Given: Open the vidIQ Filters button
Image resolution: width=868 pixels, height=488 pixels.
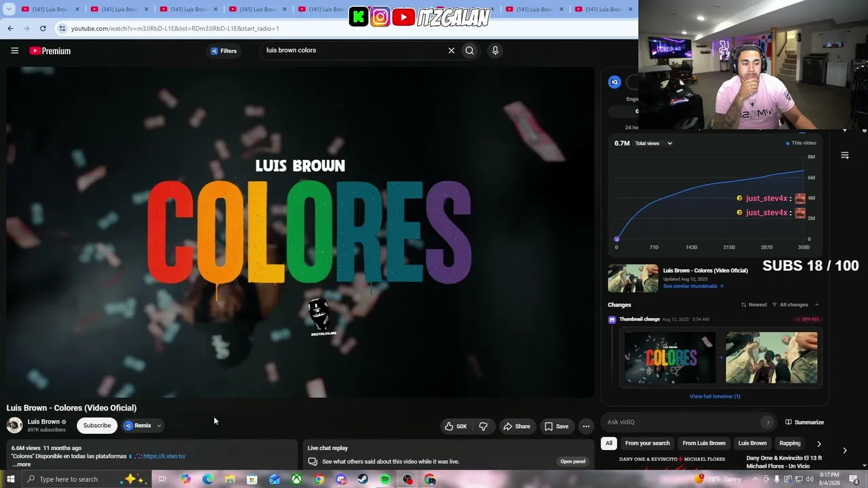Looking at the screenshot, I should coord(224,51).
